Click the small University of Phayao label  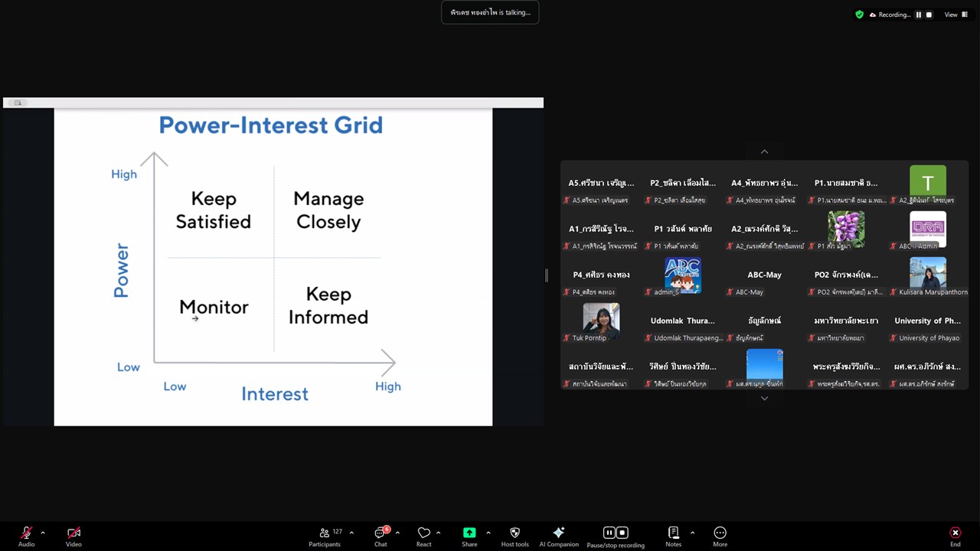(929, 337)
